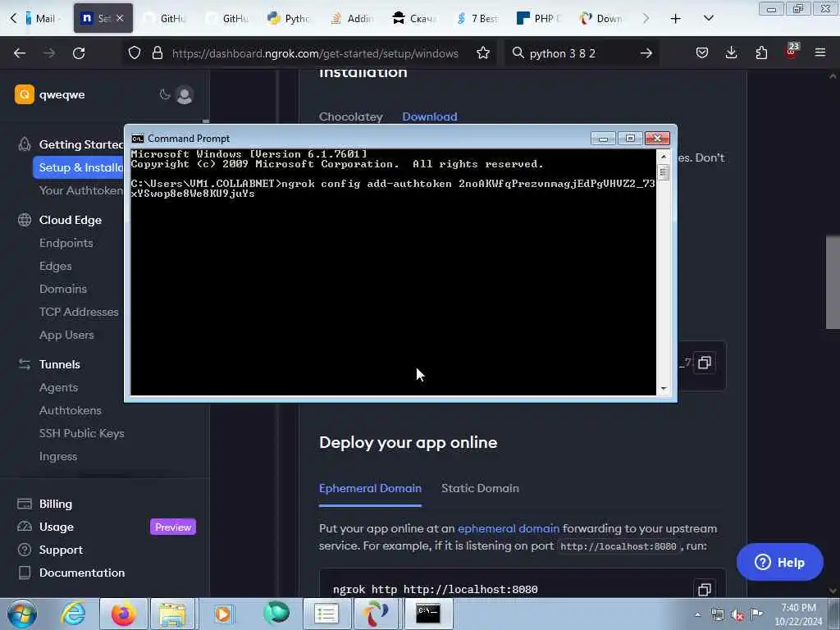Click the shield tracking protection icon
This screenshot has width=840, height=630.
[x=135, y=53]
